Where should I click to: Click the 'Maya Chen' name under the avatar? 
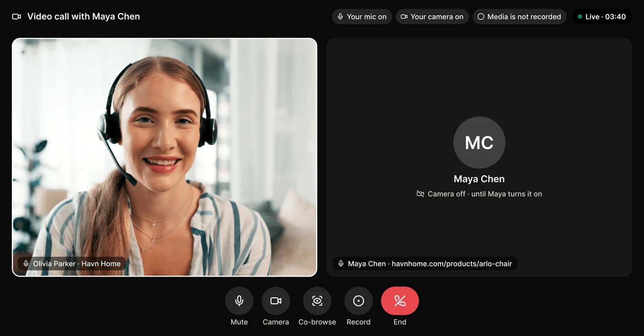click(x=479, y=179)
